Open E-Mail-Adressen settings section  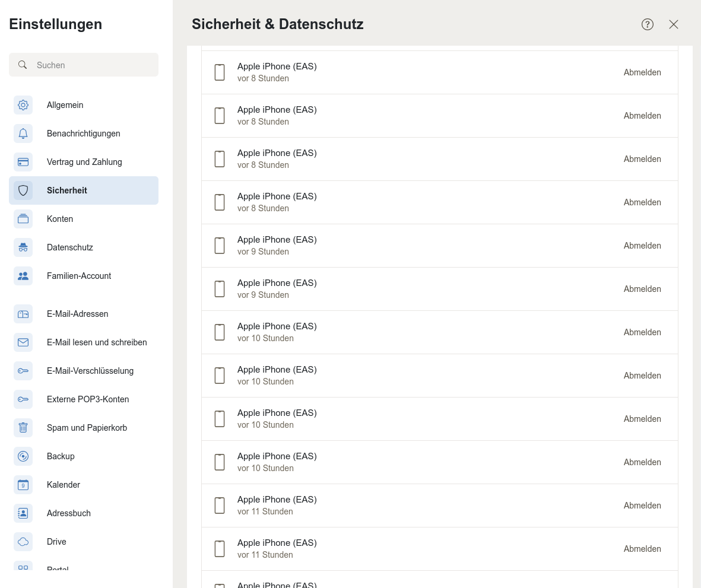pos(77,314)
